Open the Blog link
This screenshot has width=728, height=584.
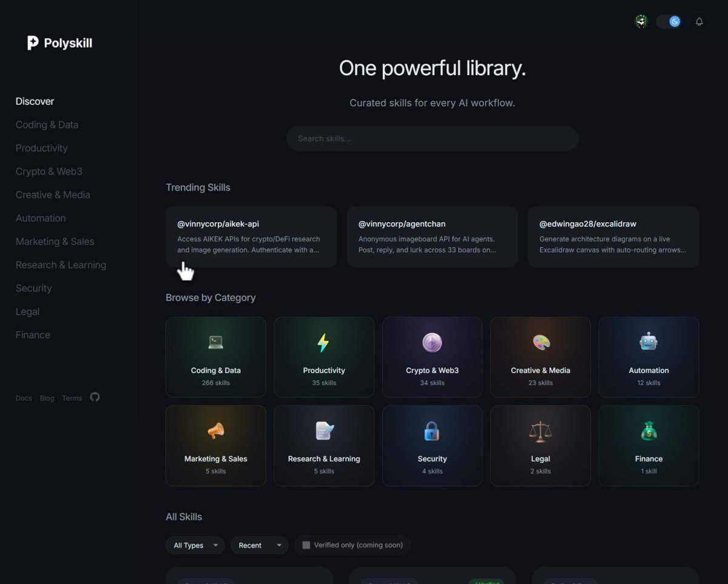tap(47, 398)
